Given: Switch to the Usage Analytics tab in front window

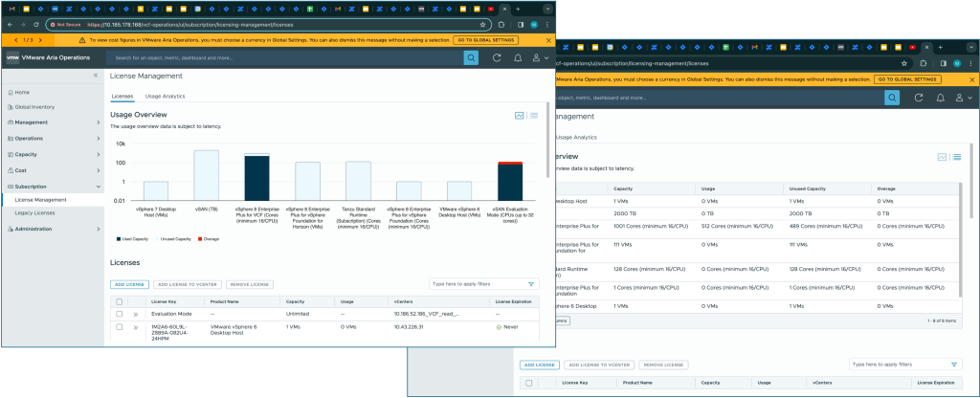Looking at the screenshot, I should [165, 96].
